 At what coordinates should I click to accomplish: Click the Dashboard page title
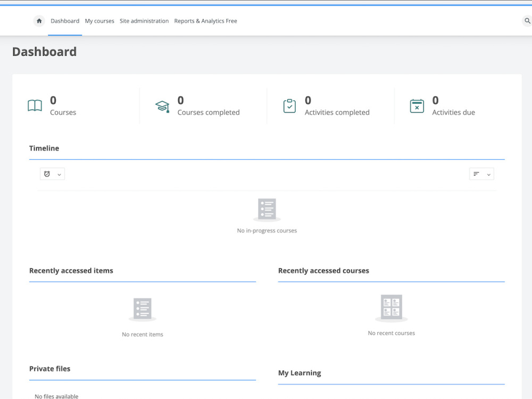45,52
